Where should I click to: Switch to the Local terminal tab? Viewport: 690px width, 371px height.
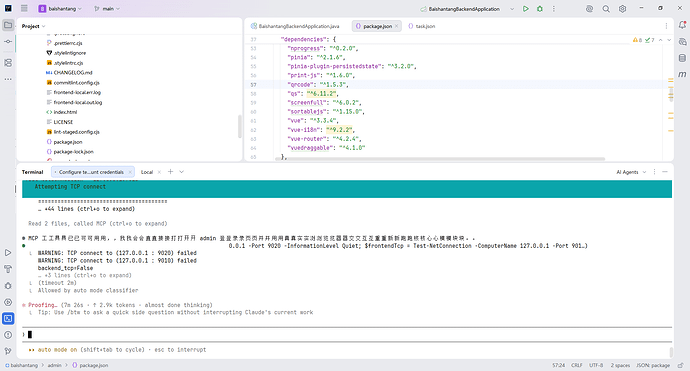pyautogui.click(x=147, y=172)
